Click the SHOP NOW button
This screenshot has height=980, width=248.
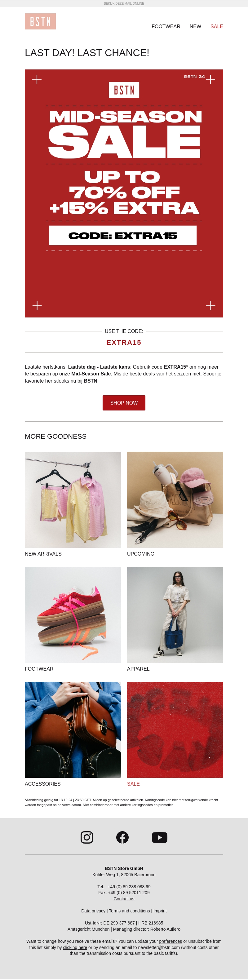click(124, 403)
